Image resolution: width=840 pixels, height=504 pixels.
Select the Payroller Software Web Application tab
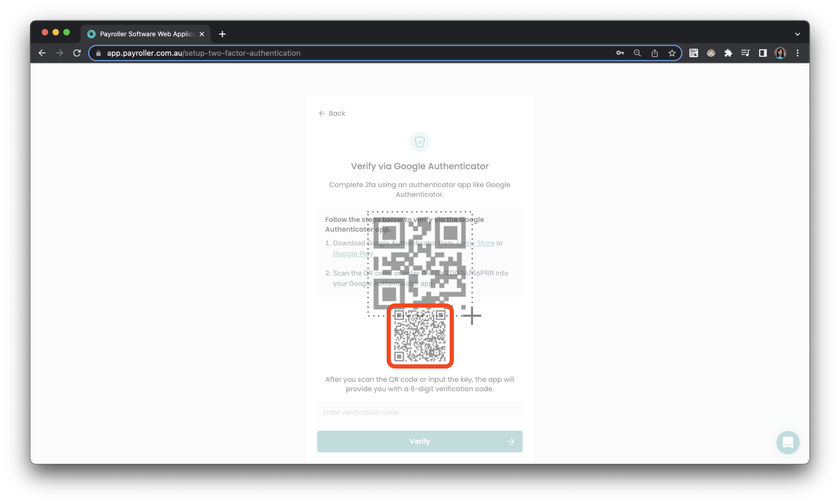(x=146, y=34)
